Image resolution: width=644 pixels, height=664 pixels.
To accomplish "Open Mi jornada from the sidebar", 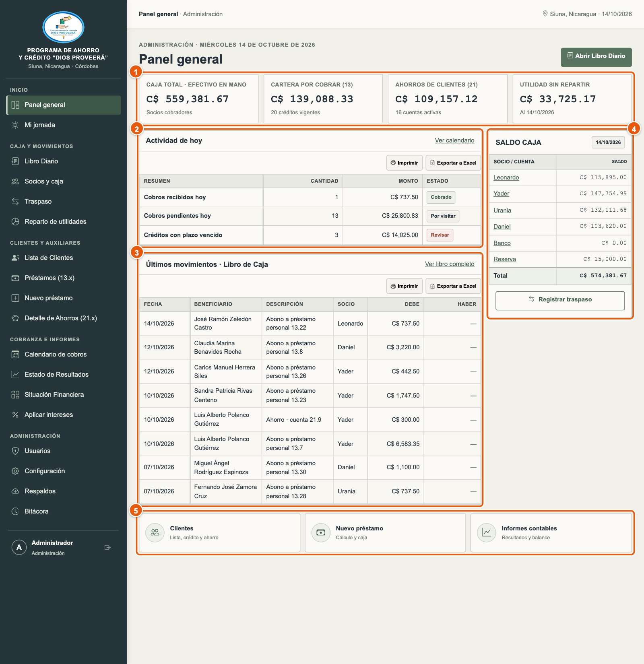I will click(x=63, y=125).
